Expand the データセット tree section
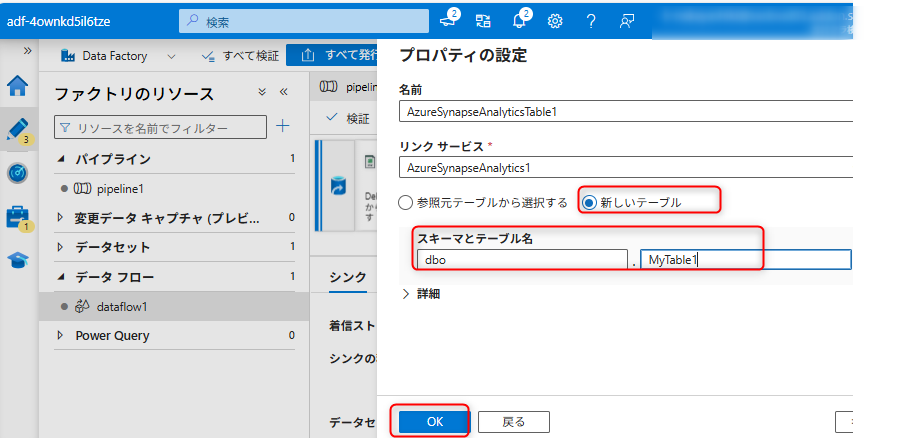The width and height of the screenshot is (909, 438). [61, 247]
